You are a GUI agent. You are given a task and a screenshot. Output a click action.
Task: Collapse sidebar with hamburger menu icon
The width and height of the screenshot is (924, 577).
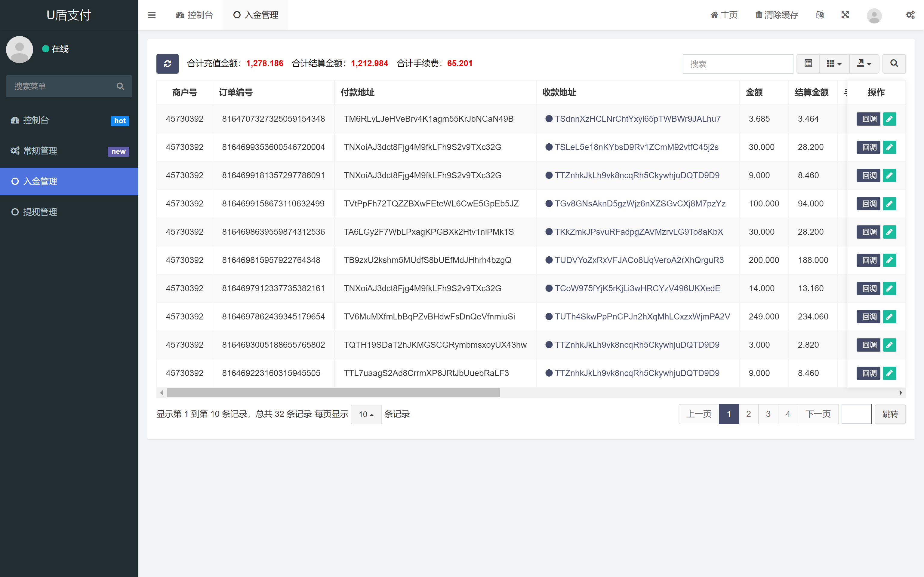tap(152, 15)
